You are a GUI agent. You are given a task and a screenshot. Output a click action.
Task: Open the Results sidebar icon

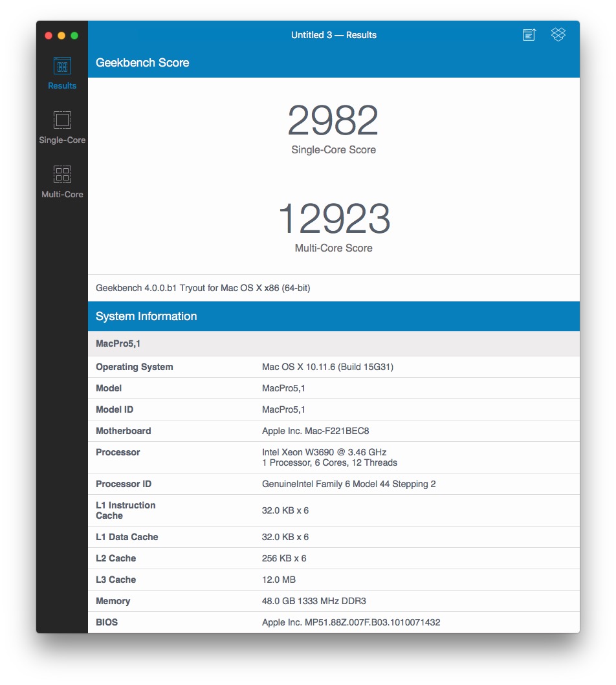pyautogui.click(x=62, y=66)
